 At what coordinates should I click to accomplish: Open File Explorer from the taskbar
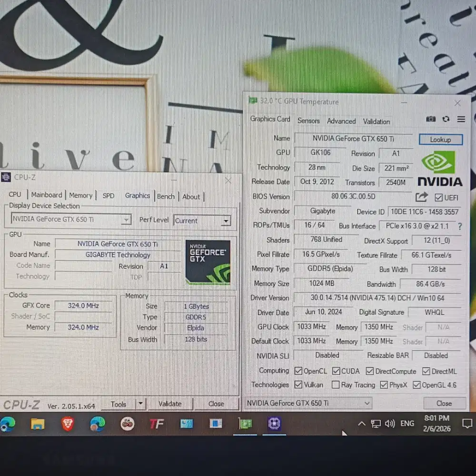tap(38, 424)
